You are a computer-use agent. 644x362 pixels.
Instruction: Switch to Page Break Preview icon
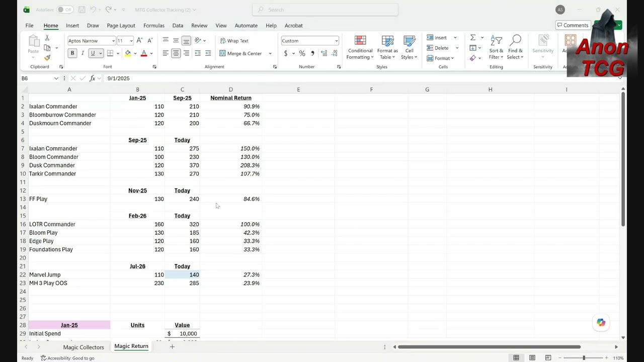click(548, 358)
